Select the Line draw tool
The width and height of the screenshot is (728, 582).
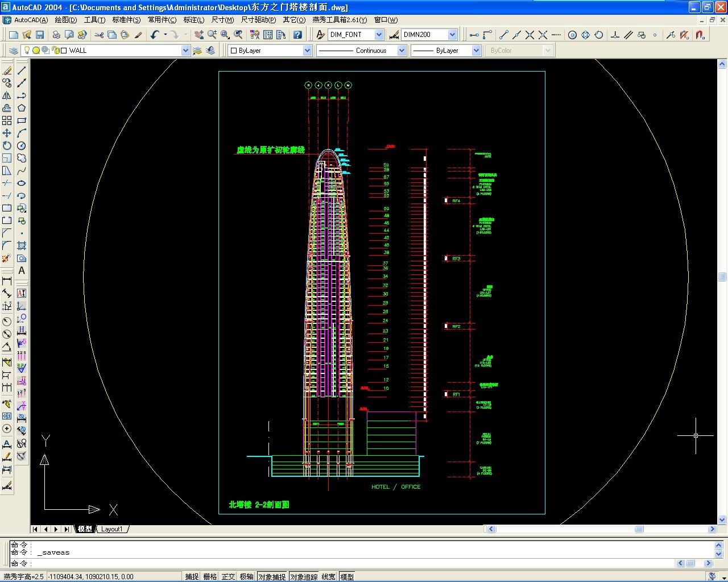(22, 70)
